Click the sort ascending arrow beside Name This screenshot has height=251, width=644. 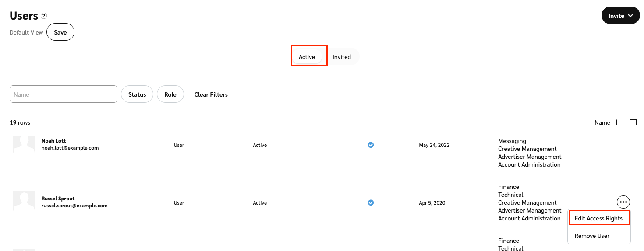pyautogui.click(x=616, y=122)
